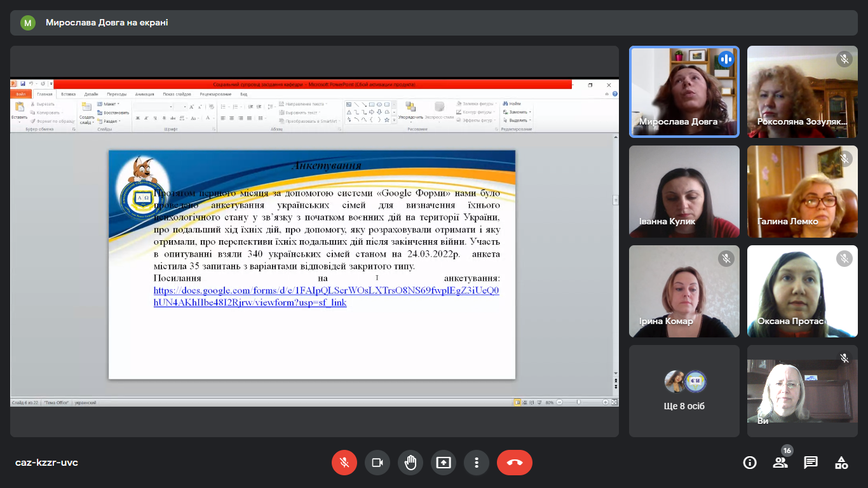The width and height of the screenshot is (868, 488).
Task: Open the Ще 8 осіб participants tile
Action: click(684, 391)
